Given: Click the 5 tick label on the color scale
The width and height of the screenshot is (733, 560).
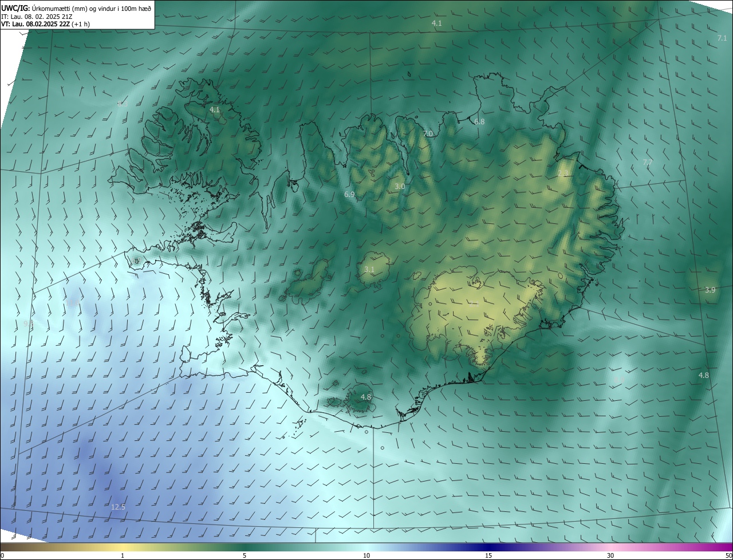Looking at the screenshot, I should point(245,555).
